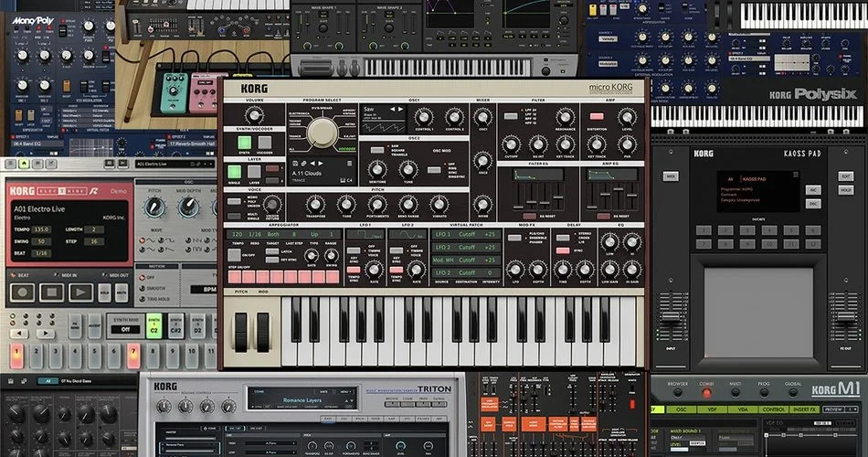Screen dimensions: 868x457
Task: Toggle Electribe MUTE button
Action: pyautogui.click(x=122, y=292)
